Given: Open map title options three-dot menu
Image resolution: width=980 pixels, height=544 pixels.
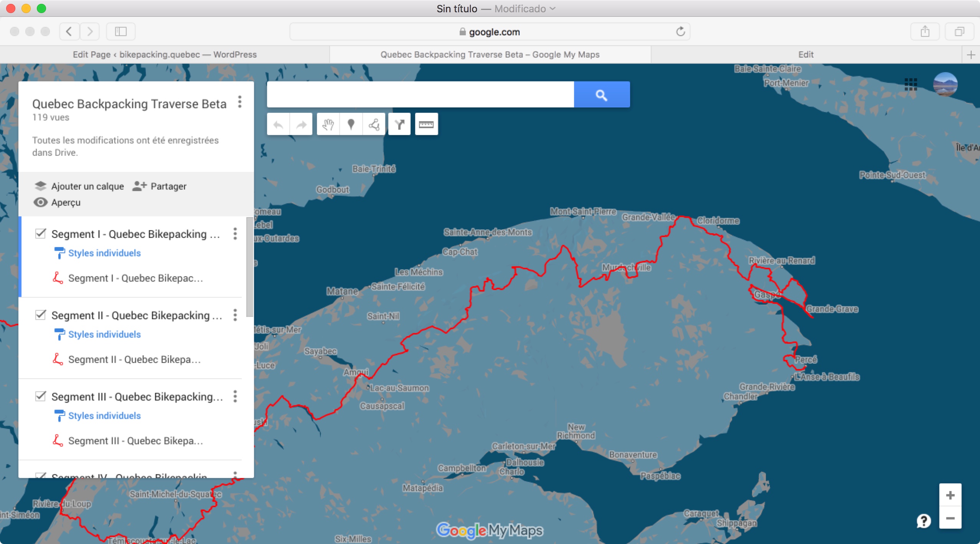Looking at the screenshot, I should pyautogui.click(x=240, y=102).
